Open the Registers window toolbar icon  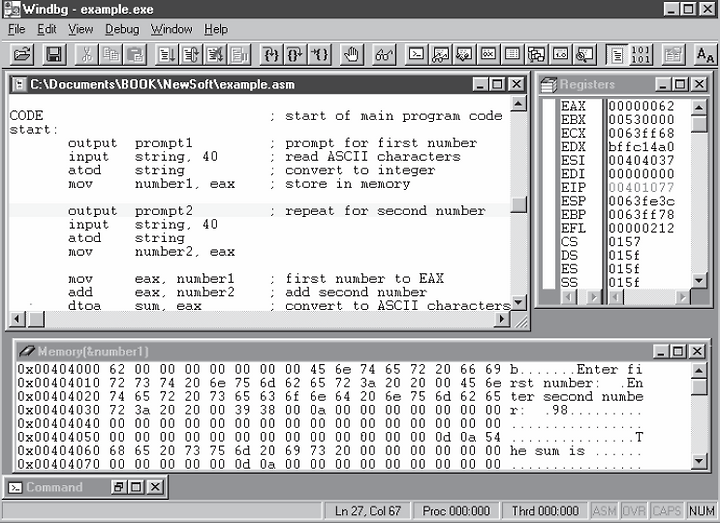pyautogui.click(x=488, y=55)
